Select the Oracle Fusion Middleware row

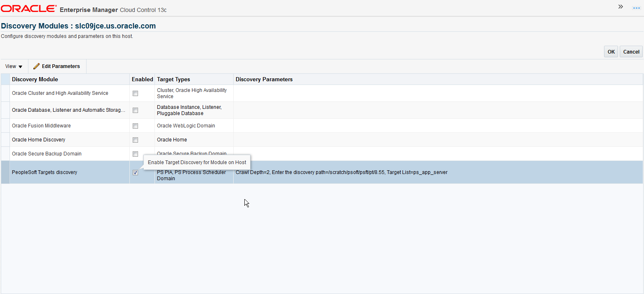point(322,126)
